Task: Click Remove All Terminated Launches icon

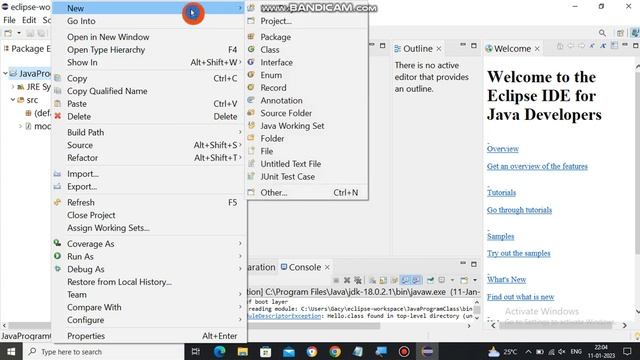Action: [358, 280]
